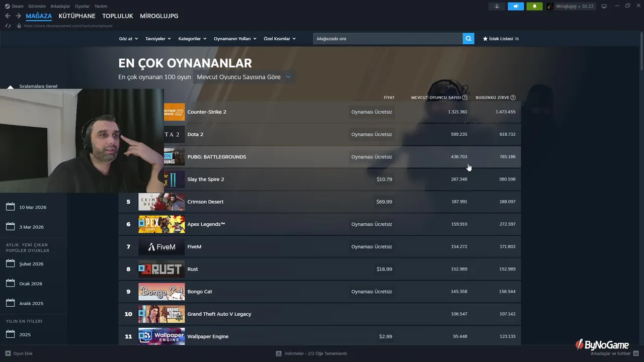Click İndirmeler - 2/2 Öğe Tamamlandı status
The height and width of the screenshot is (362, 644).
pyautogui.click(x=316, y=353)
